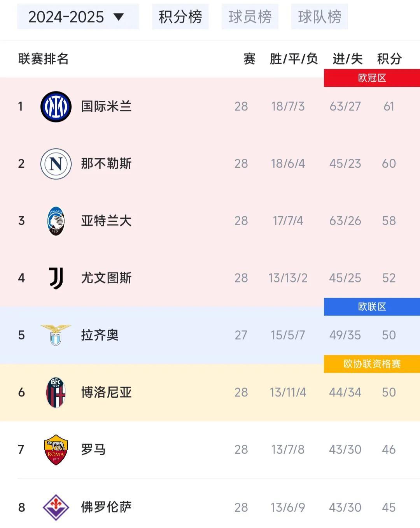Screen dimensions: 420x528
Task: Open team 尤文图斯 details
Action: 106,278
